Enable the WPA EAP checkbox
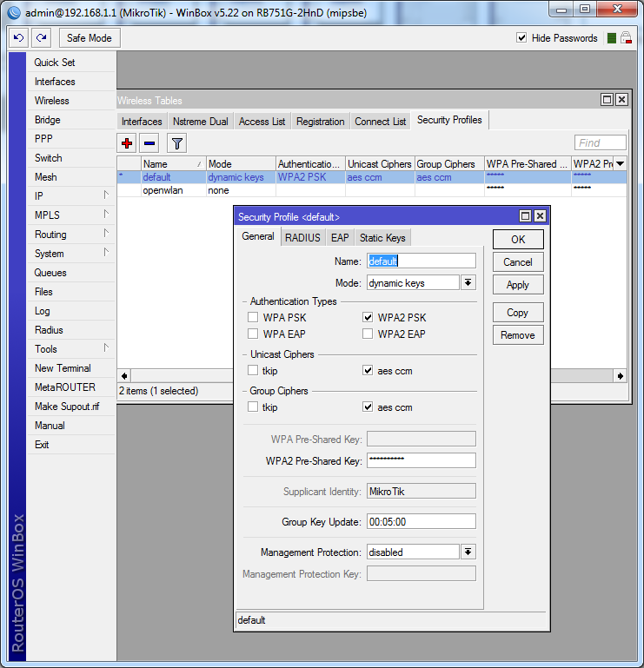The width and height of the screenshot is (644, 668). 253,334
